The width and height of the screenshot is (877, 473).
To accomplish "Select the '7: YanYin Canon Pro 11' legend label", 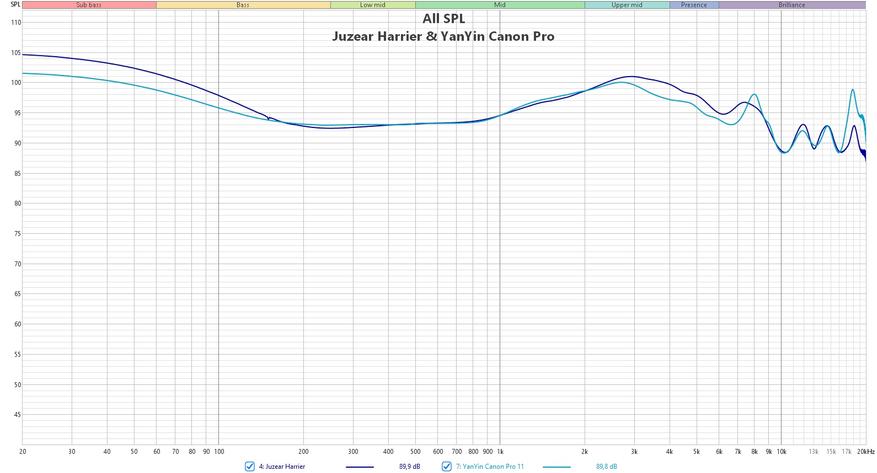I will 490,466.
